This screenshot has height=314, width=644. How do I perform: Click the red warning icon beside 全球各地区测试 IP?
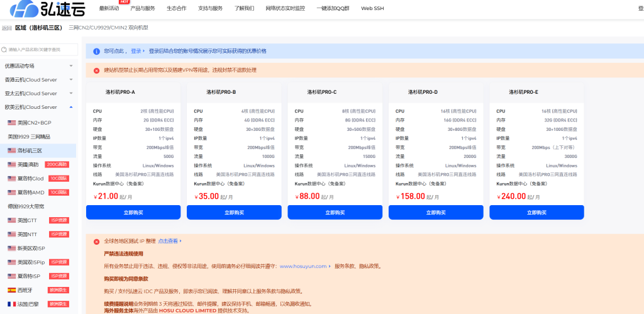tap(96, 242)
